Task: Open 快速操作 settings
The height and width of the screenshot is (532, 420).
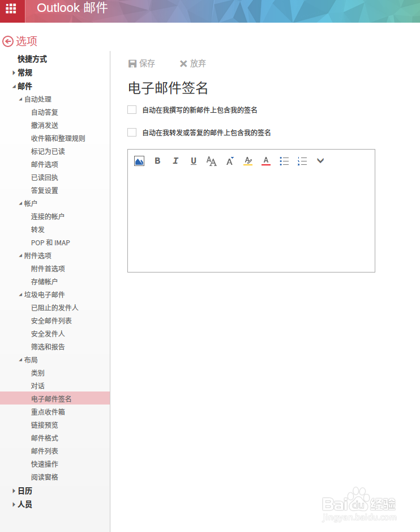Action: (x=44, y=464)
